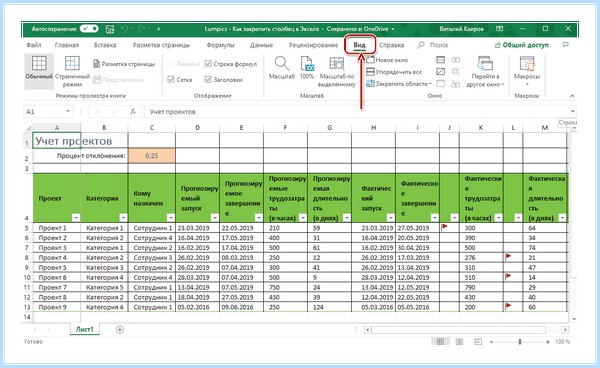Image resolution: width=600 pixels, height=368 pixels.
Task: Open the quick access toolbar customize arrow
Action: coord(158,29)
